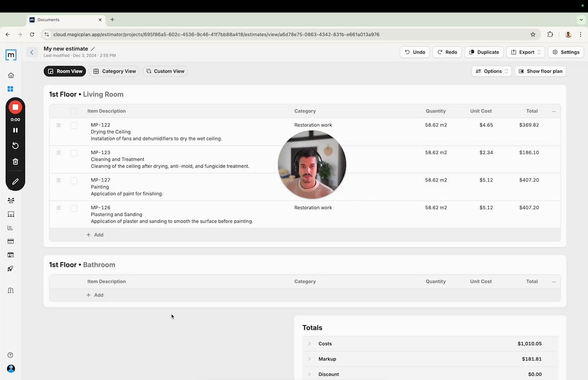This screenshot has height=380, width=588.
Task: Add an item to Living Room
Action: pos(95,235)
